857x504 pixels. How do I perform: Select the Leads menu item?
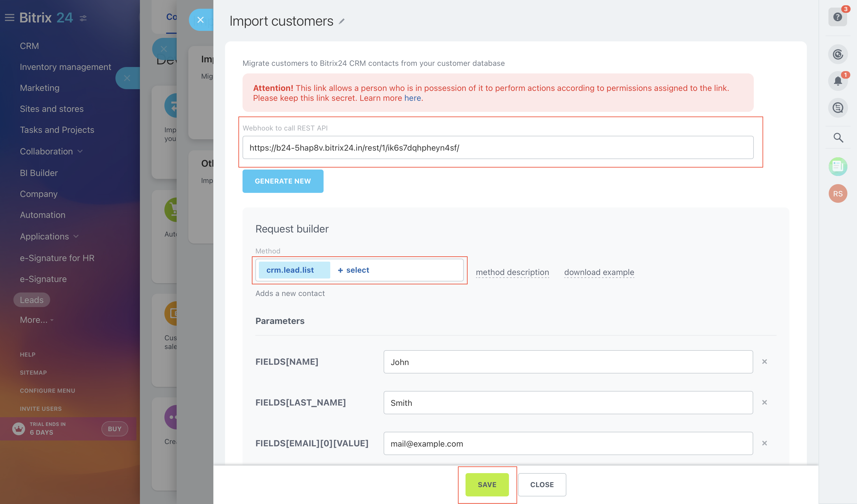pyautogui.click(x=31, y=300)
